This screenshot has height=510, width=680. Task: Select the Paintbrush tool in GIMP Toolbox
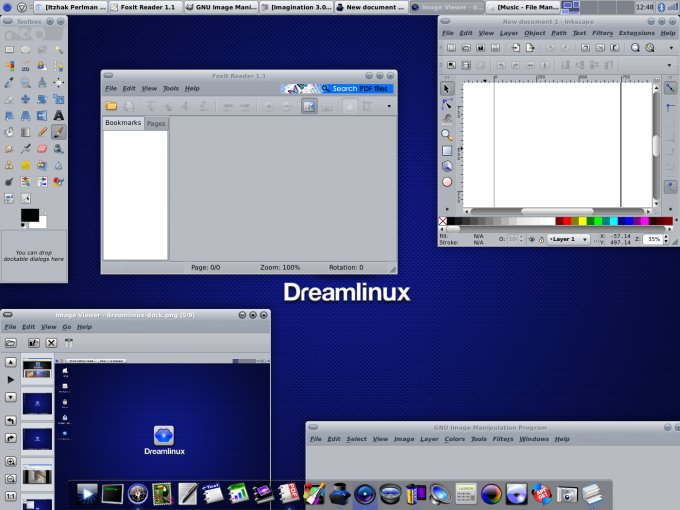(x=59, y=132)
